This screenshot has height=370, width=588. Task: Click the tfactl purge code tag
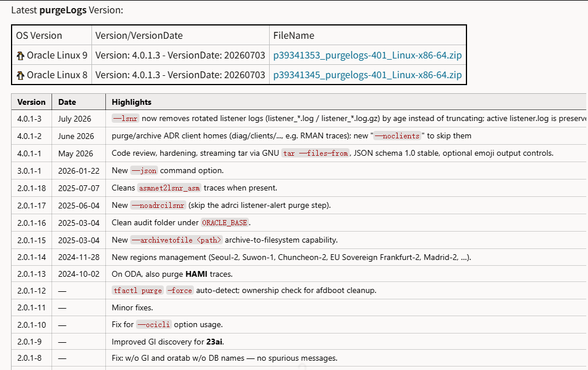[138, 290]
